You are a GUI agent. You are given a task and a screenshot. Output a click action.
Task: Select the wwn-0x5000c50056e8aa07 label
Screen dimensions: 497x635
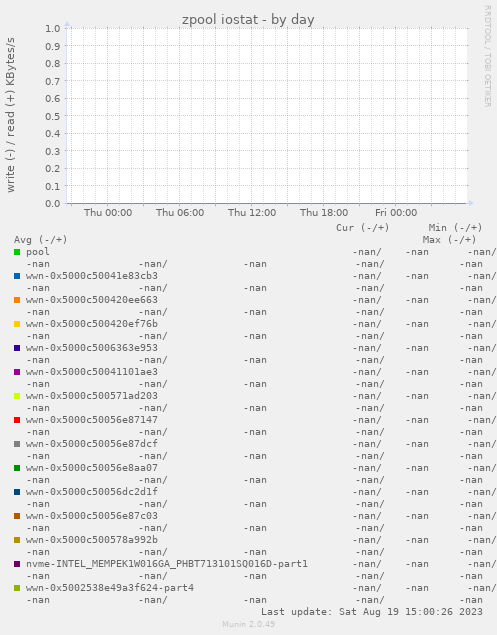pos(92,468)
